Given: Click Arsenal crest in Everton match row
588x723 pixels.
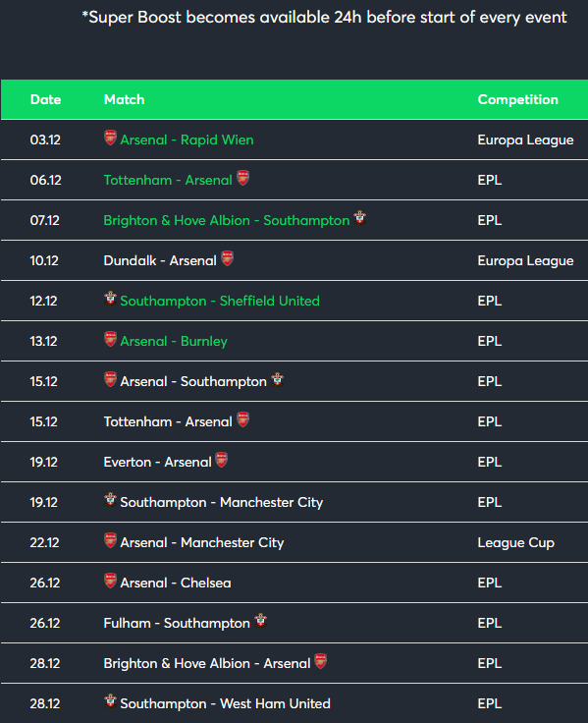Looking at the screenshot, I should point(222,460).
